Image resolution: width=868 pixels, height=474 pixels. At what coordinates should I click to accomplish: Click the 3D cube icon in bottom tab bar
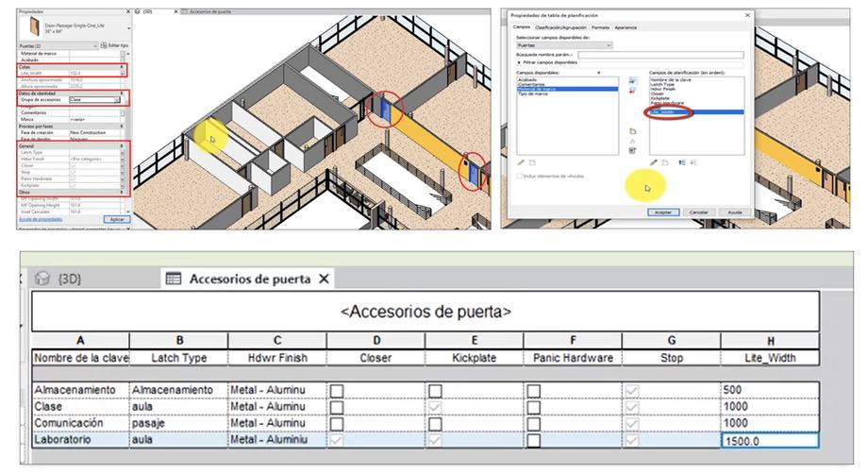[42, 279]
